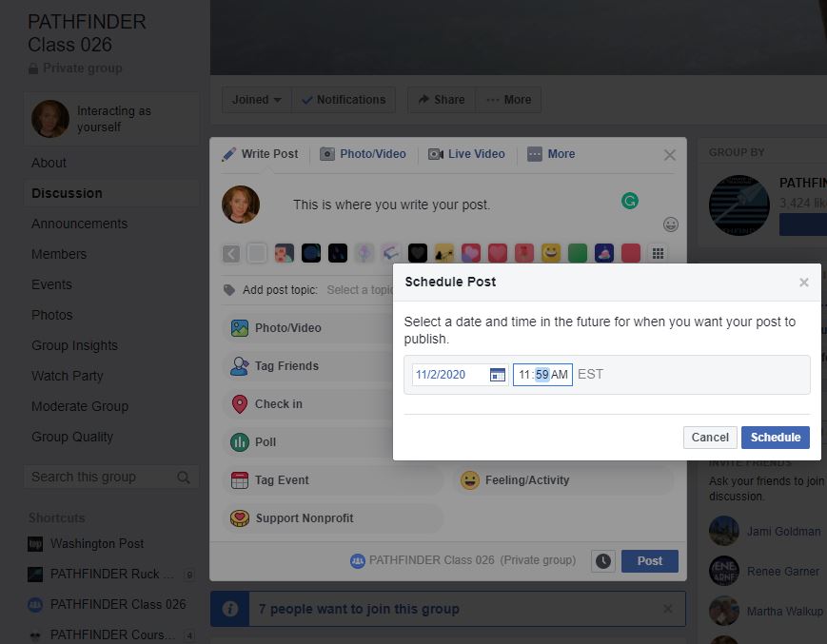Open Discussion in left sidebar
827x644 pixels.
pyautogui.click(x=111, y=193)
